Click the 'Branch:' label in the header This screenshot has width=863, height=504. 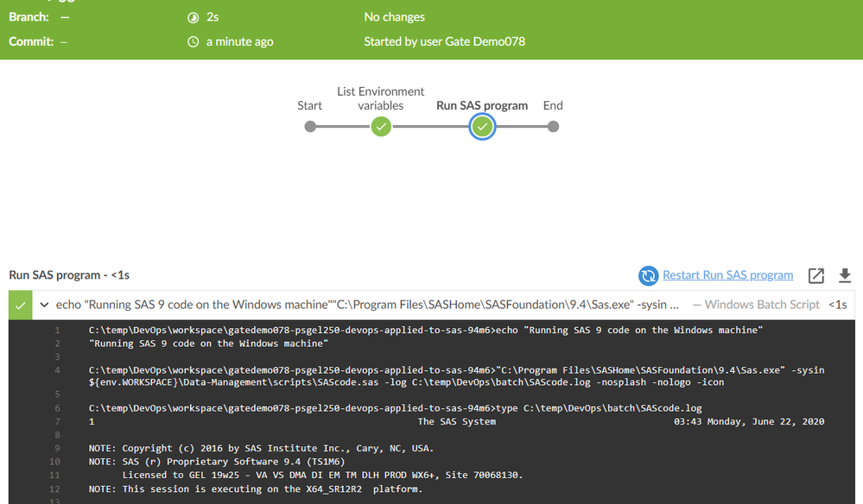29,17
